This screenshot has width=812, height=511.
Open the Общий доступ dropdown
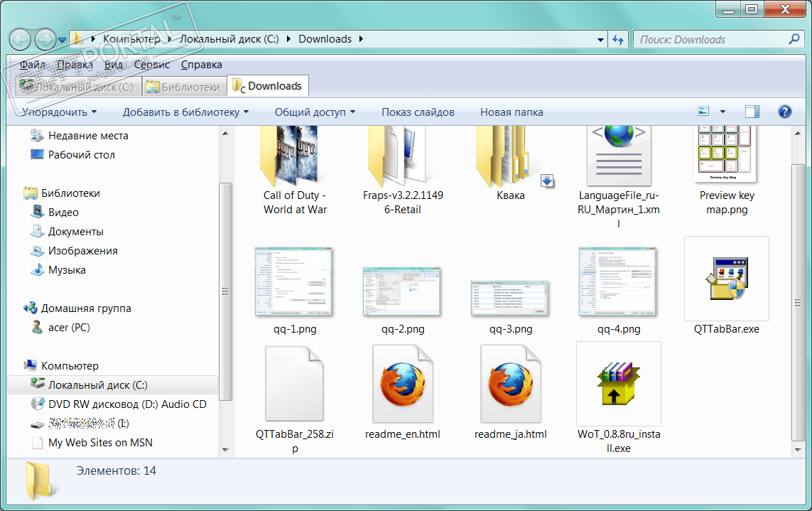315,112
